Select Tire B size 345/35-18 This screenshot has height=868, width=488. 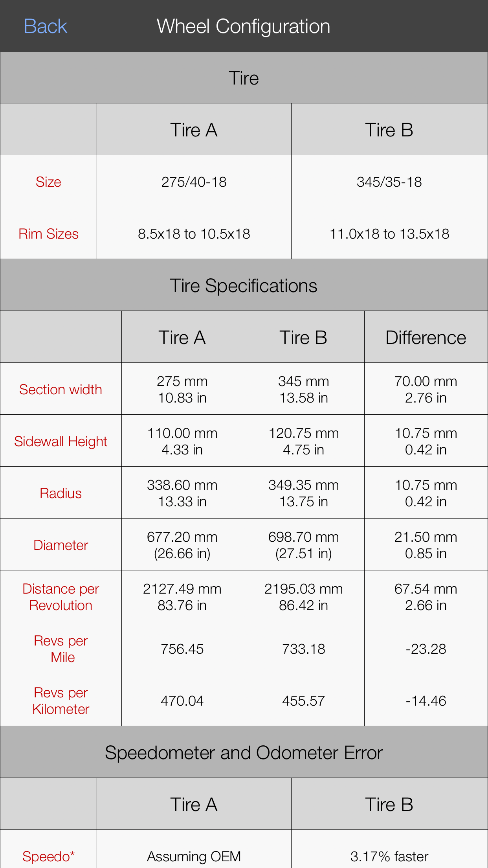(x=389, y=182)
